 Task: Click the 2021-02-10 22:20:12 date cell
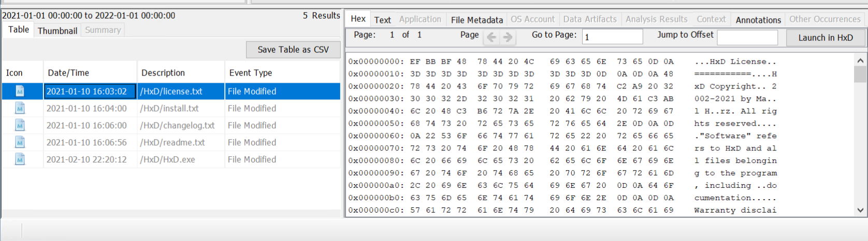click(x=90, y=159)
